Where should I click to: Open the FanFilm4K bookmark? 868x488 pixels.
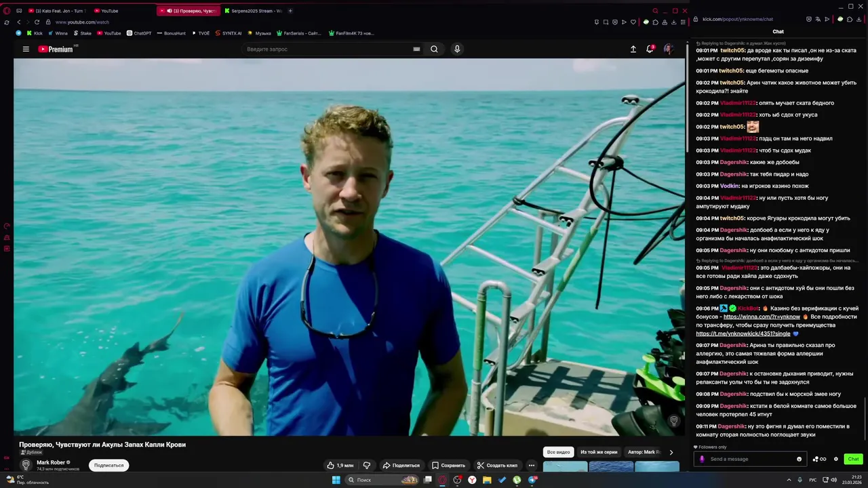tap(351, 33)
